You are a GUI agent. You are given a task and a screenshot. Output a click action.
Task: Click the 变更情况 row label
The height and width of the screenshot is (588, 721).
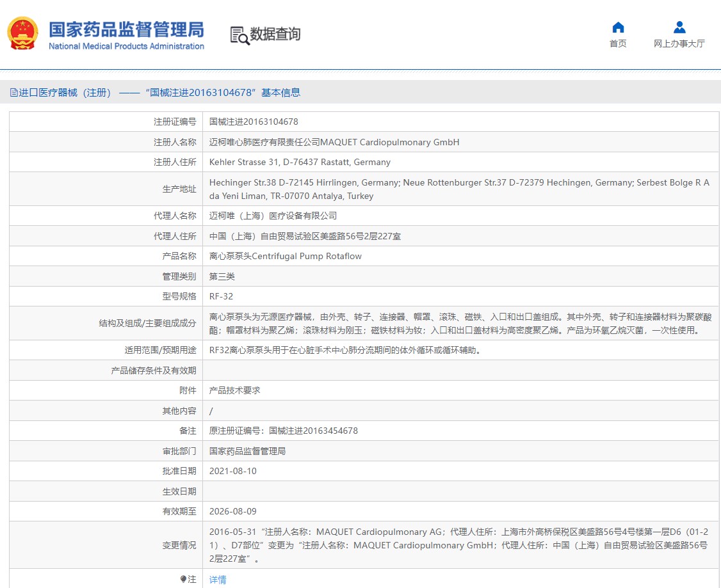point(179,545)
